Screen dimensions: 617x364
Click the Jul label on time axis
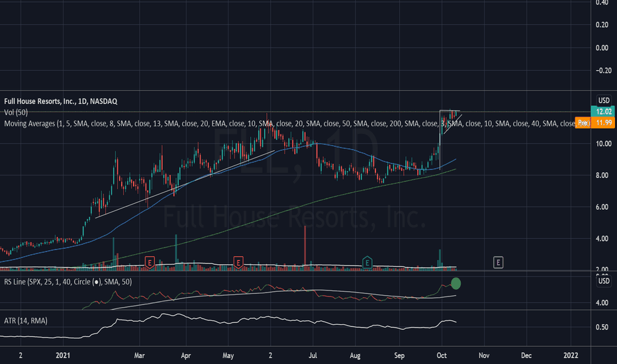coord(312,355)
